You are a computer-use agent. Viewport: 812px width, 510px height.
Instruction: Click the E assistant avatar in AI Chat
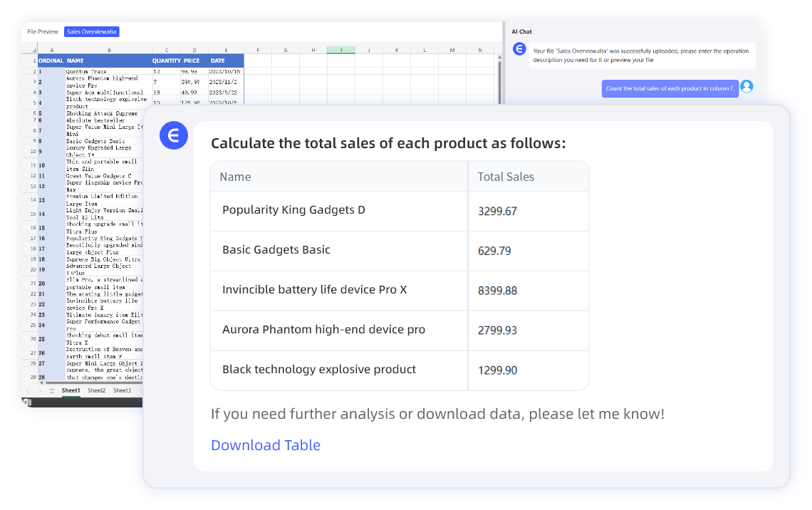pos(520,50)
